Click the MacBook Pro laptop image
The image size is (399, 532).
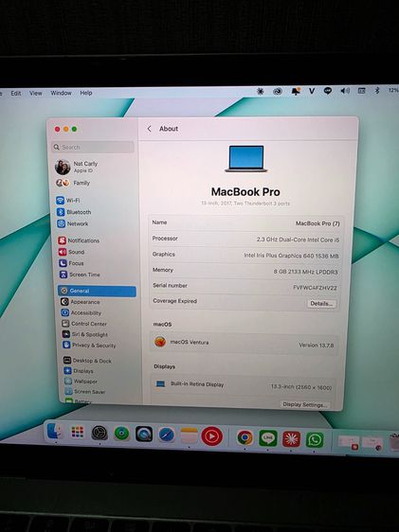(246, 158)
